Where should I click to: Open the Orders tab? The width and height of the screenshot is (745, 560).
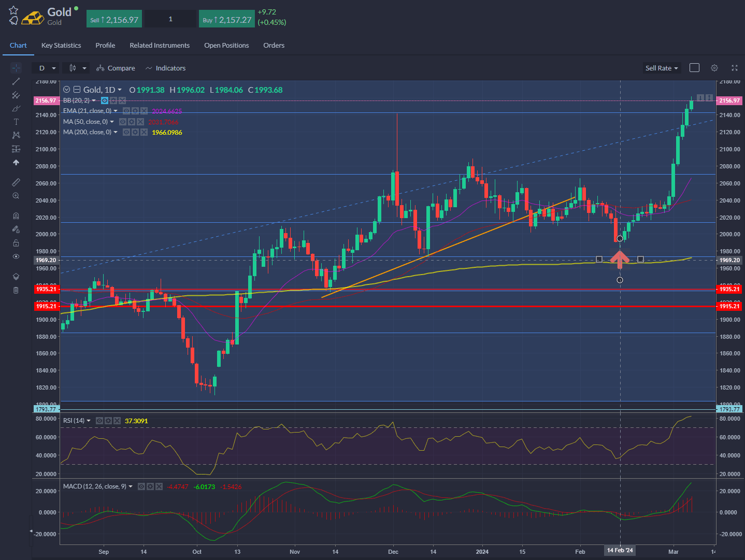pos(274,46)
